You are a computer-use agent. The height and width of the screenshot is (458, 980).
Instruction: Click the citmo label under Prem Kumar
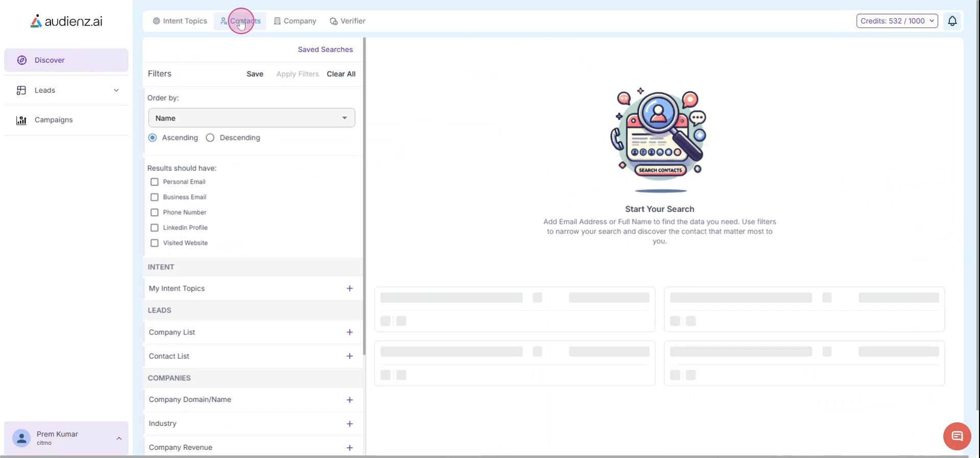44,443
